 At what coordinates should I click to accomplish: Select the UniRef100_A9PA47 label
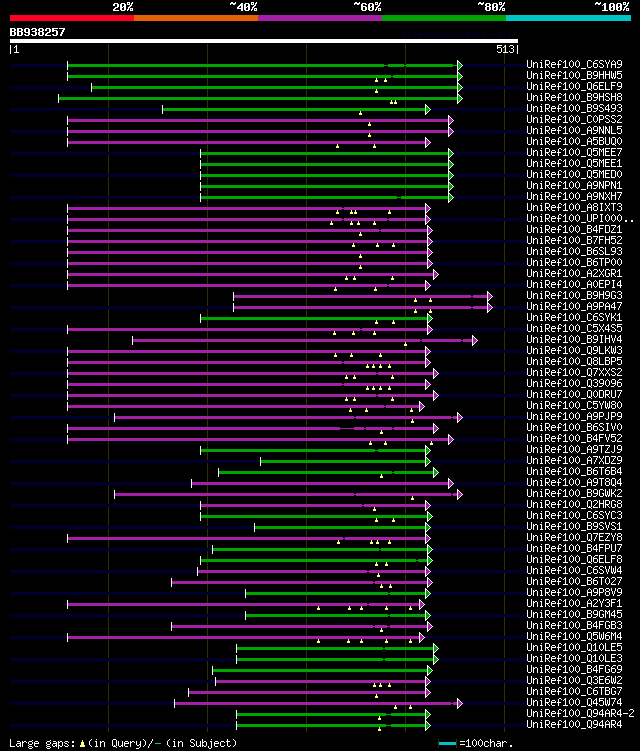574,307
